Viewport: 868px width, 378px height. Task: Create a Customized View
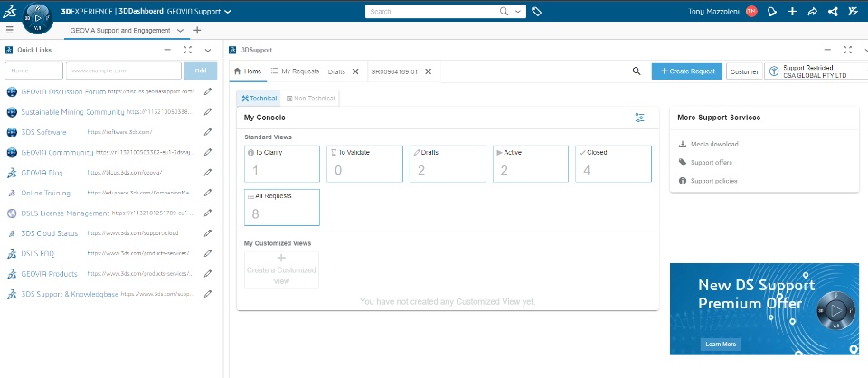pyautogui.click(x=281, y=270)
